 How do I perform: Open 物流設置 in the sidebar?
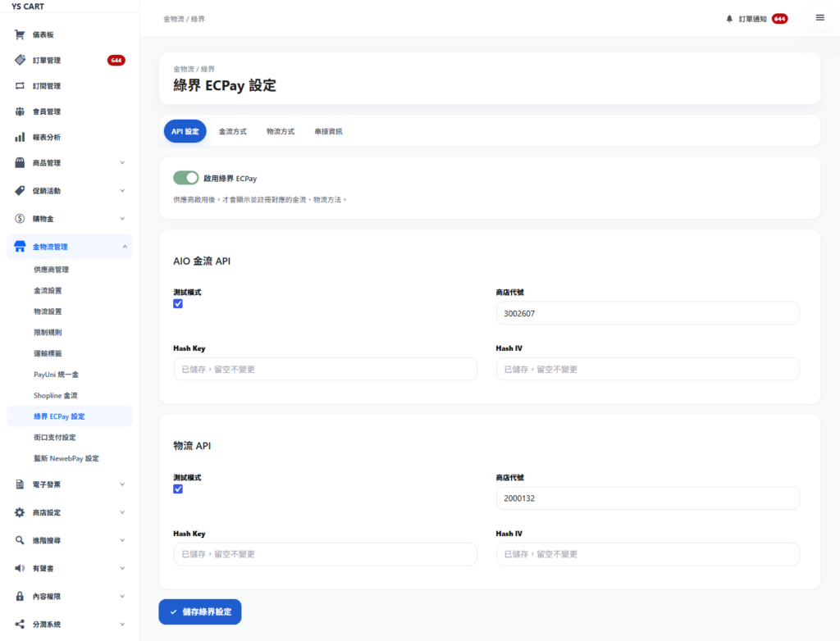point(48,311)
